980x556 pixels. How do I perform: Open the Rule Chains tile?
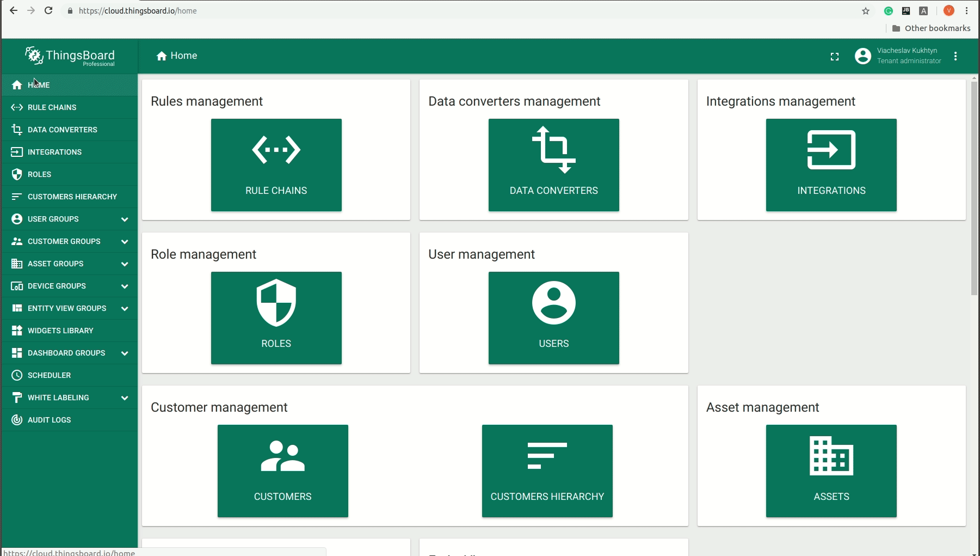tap(276, 164)
